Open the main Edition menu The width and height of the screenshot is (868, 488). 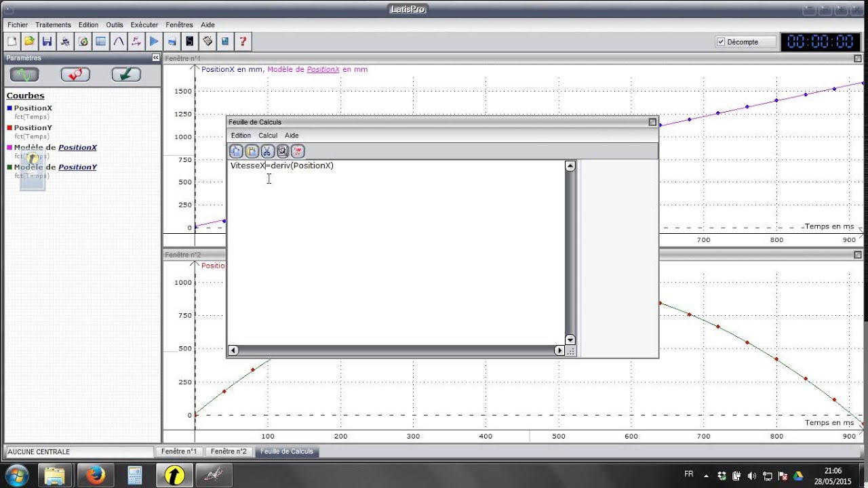88,25
